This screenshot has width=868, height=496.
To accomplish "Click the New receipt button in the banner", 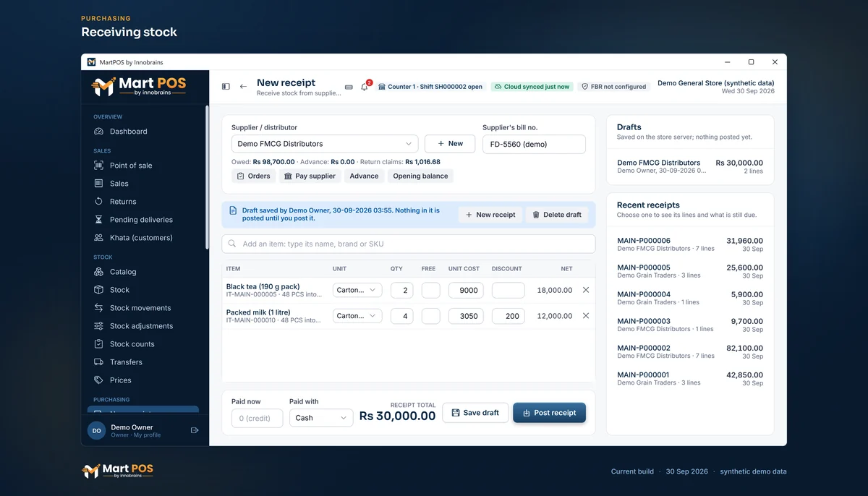I will pos(490,215).
